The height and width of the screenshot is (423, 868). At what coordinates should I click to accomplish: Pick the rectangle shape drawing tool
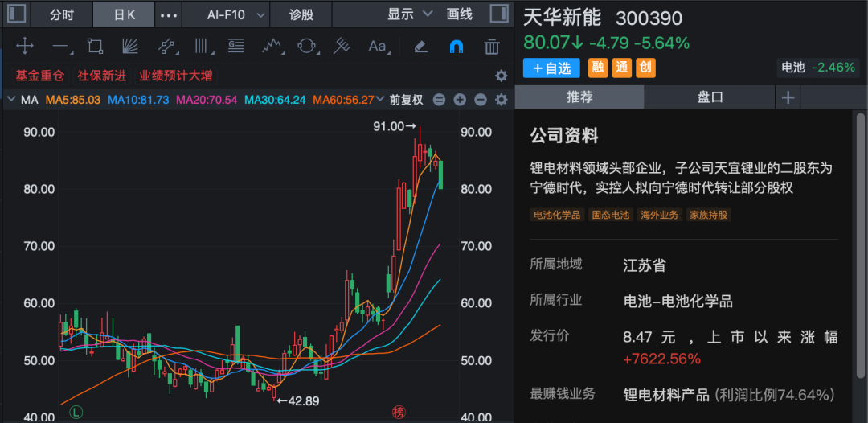95,47
